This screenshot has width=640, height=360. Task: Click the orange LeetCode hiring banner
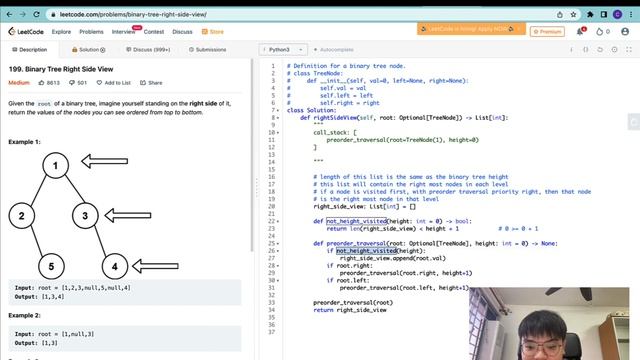[x=471, y=29]
